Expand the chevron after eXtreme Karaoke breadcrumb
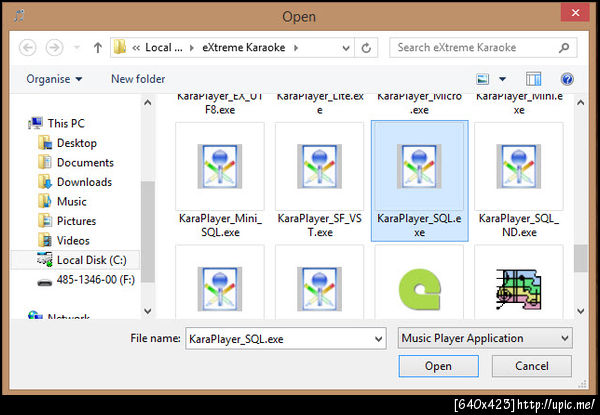This screenshot has width=600, height=415. click(296, 48)
